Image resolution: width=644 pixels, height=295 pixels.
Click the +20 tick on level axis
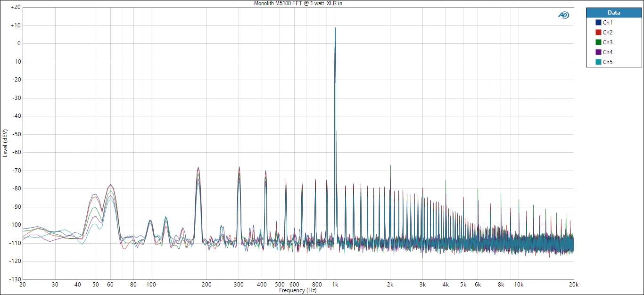coord(15,7)
